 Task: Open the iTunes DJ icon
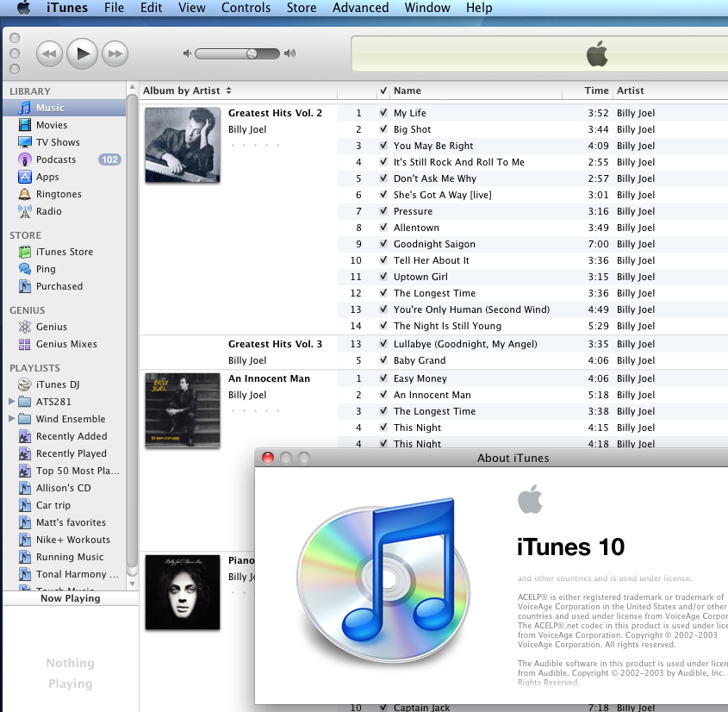25,384
